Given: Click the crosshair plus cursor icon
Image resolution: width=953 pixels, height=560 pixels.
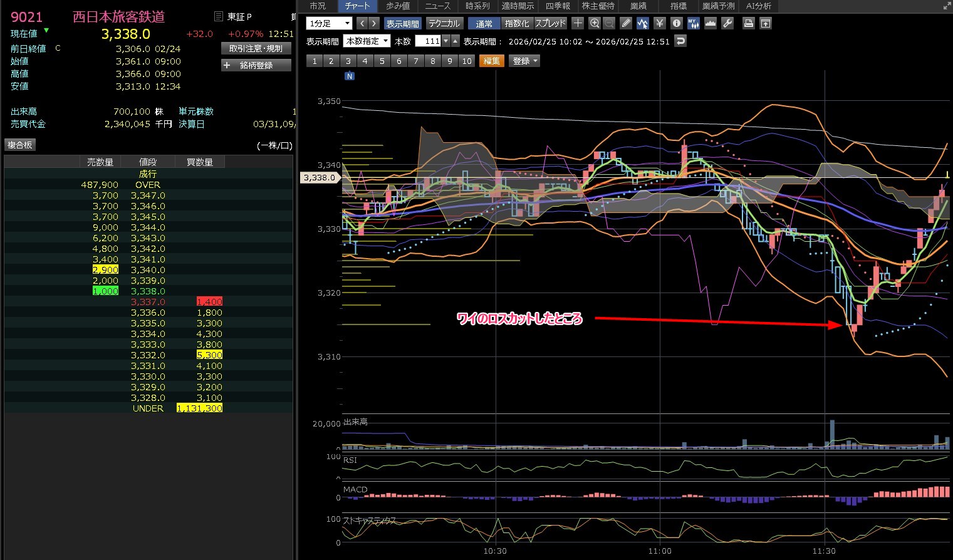Looking at the screenshot, I should [x=578, y=23].
